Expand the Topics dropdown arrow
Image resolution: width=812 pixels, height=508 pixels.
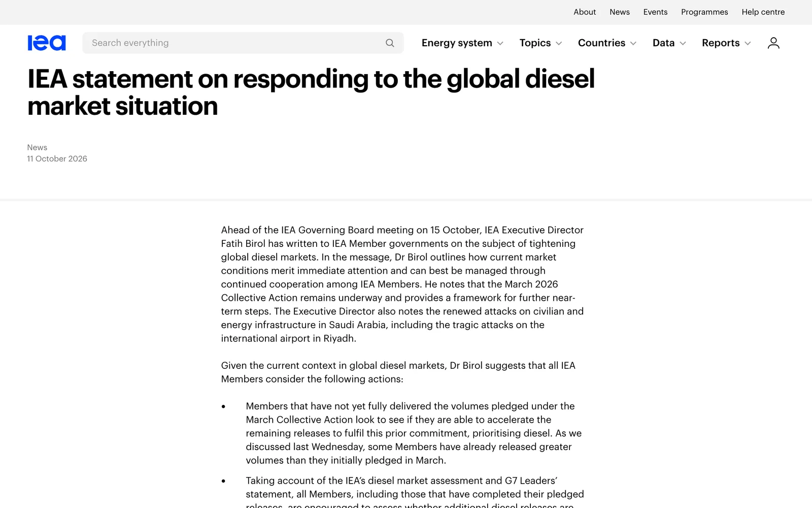click(559, 44)
